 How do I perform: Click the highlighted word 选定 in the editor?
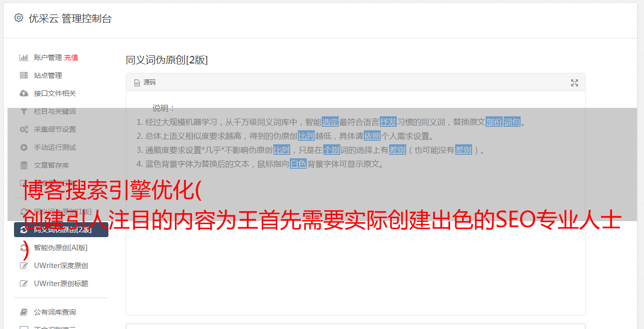tap(330, 122)
